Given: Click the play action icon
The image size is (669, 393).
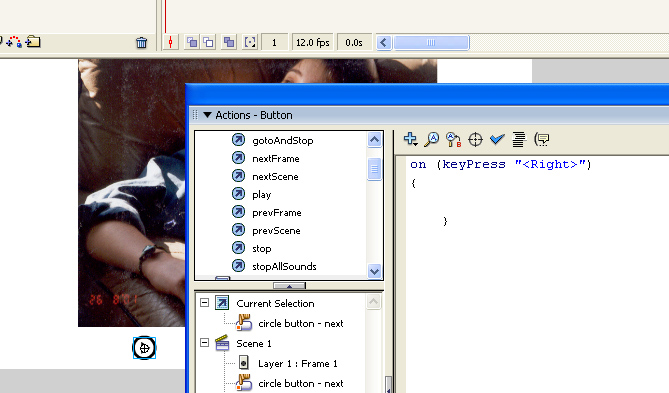Looking at the screenshot, I should tap(239, 194).
